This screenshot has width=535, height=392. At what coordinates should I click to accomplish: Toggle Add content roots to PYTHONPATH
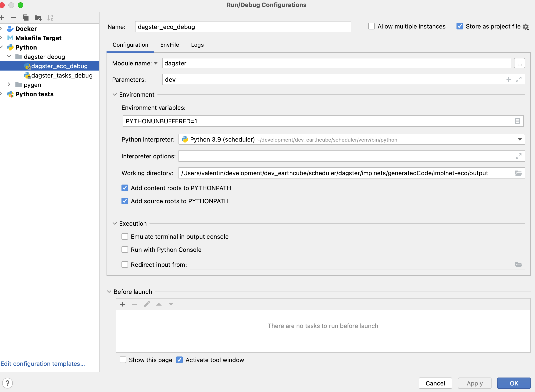pyautogui.click(x=125, y=188)
